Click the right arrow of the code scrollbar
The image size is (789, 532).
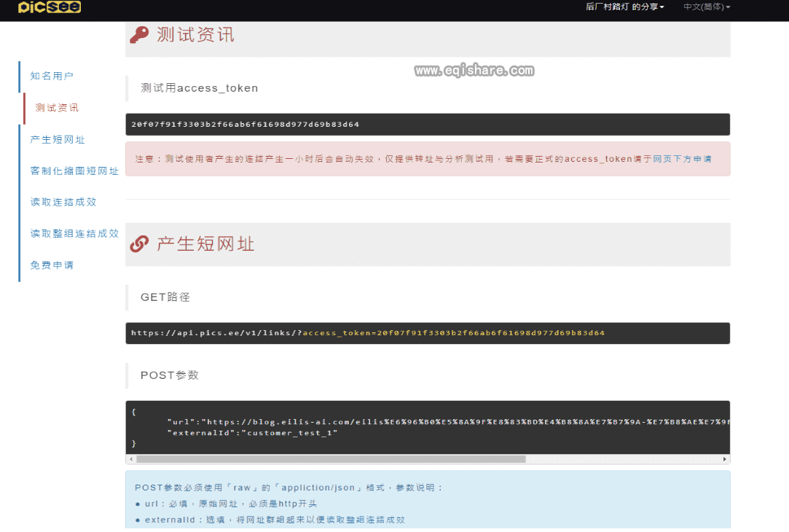[x=725, y=459]
